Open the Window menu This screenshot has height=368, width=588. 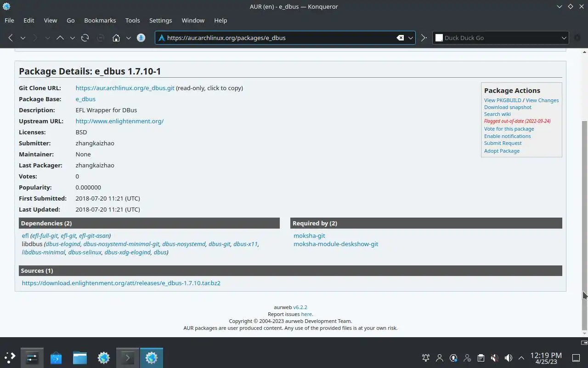click(193, 20)
